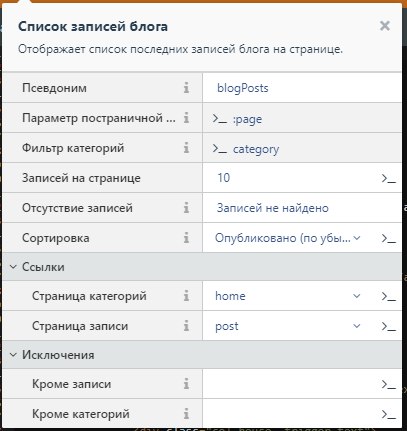Edit the Записей не найдено message field
407x431 pixels.
pos(302,208)
